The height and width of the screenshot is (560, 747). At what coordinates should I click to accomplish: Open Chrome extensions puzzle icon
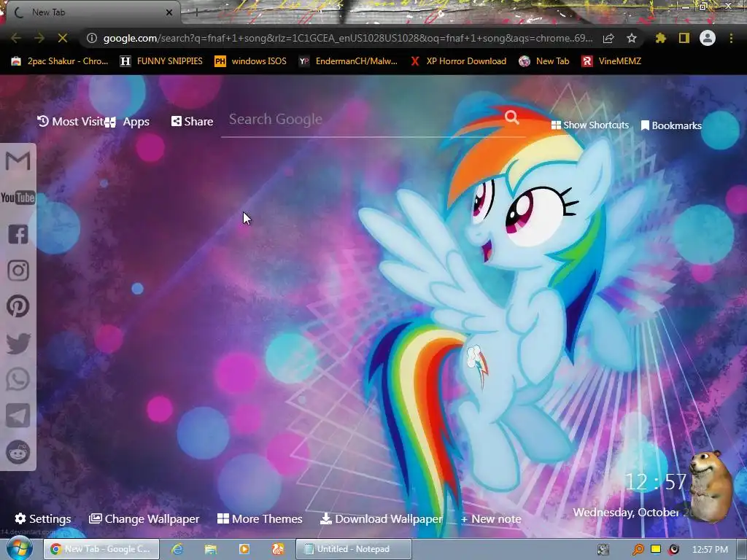pyautogui.click(x=660, y=38)
